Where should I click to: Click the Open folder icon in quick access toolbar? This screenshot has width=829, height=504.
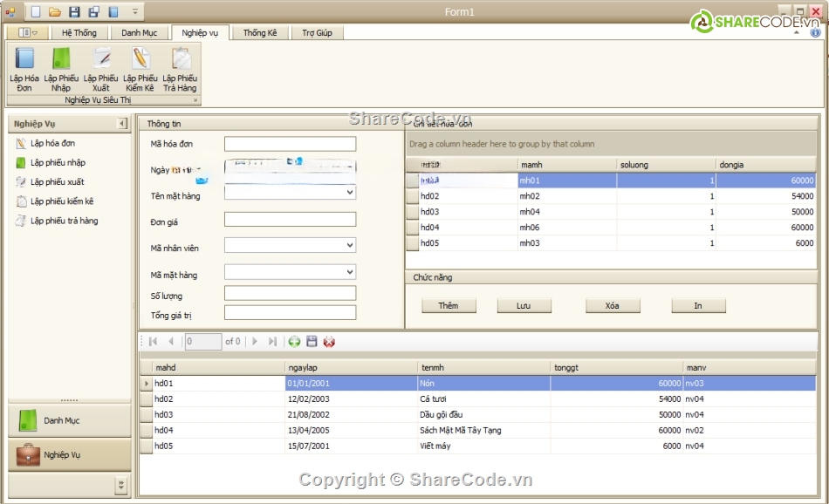55,11
